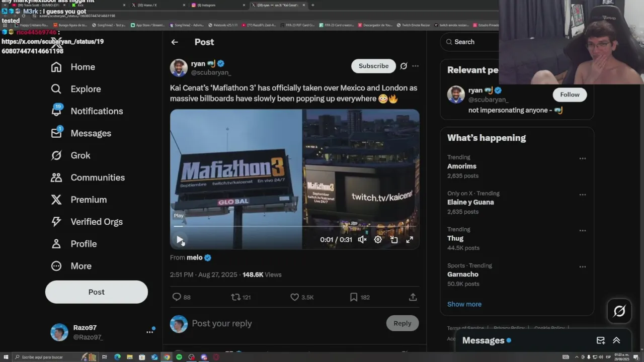Open Microsoft Edge from the taskbar

click(x=117, y=357)
